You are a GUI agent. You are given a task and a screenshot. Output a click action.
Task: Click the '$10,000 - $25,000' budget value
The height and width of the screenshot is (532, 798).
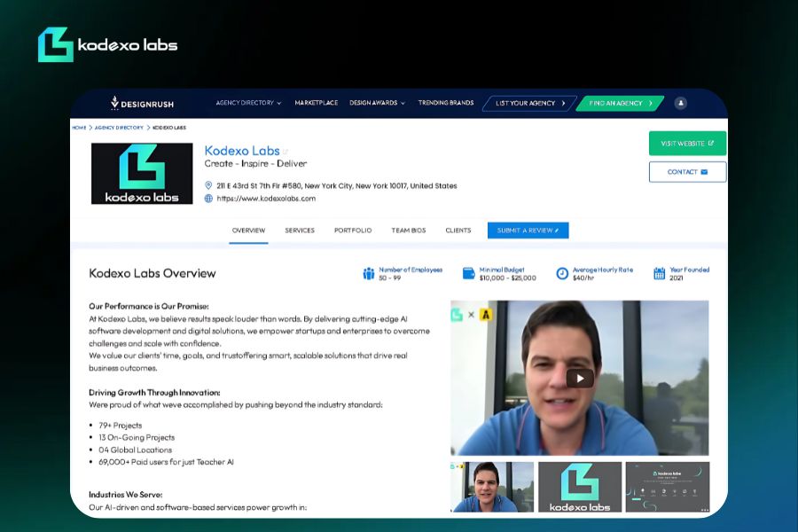tap(507, 278)
